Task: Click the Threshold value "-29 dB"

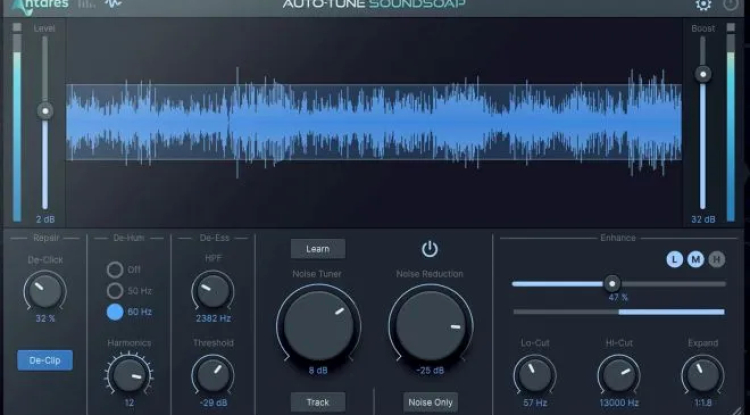Action: (213, 403)
